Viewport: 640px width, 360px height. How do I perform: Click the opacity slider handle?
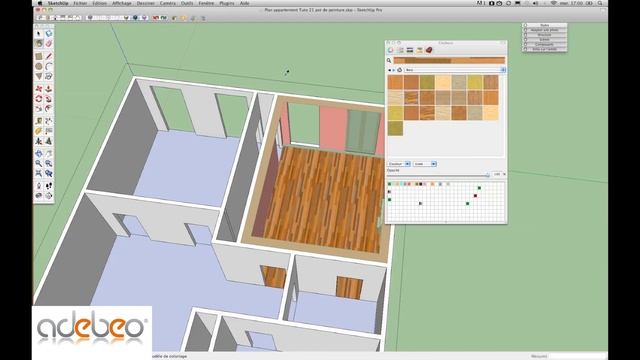[x=488, y=175]
